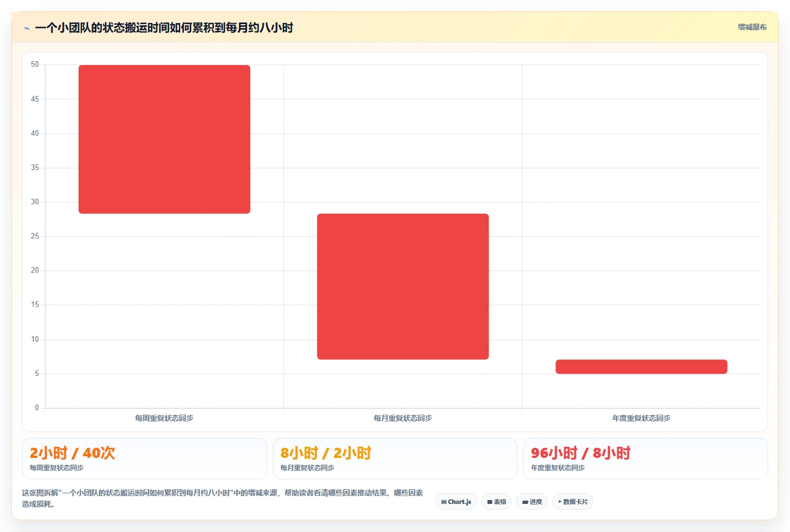The image size is (790, 532).
Task: Click the y-axis value 35
Action: tap(35, 168)
